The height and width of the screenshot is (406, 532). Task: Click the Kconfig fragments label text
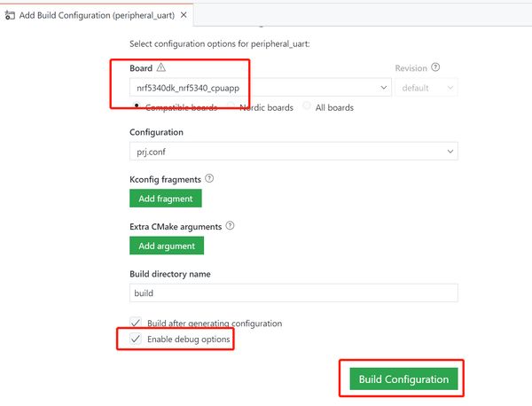click(165, 179)
